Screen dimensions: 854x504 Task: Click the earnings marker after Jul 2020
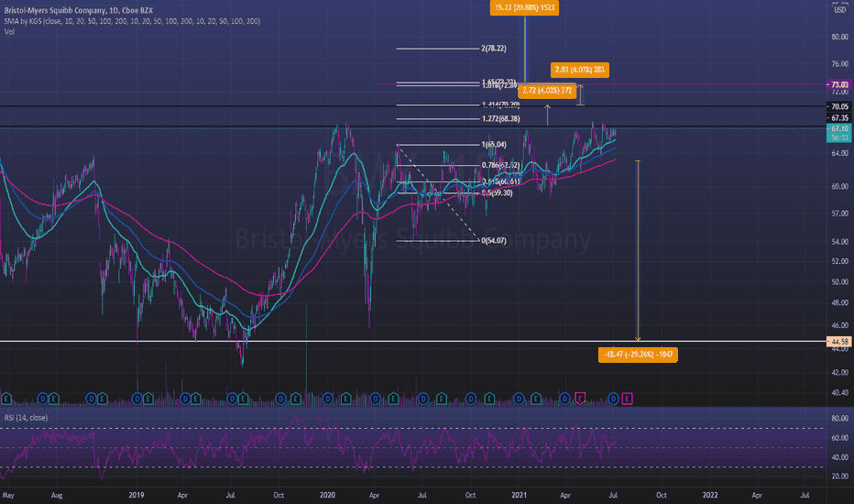click(x=441, y=399)
